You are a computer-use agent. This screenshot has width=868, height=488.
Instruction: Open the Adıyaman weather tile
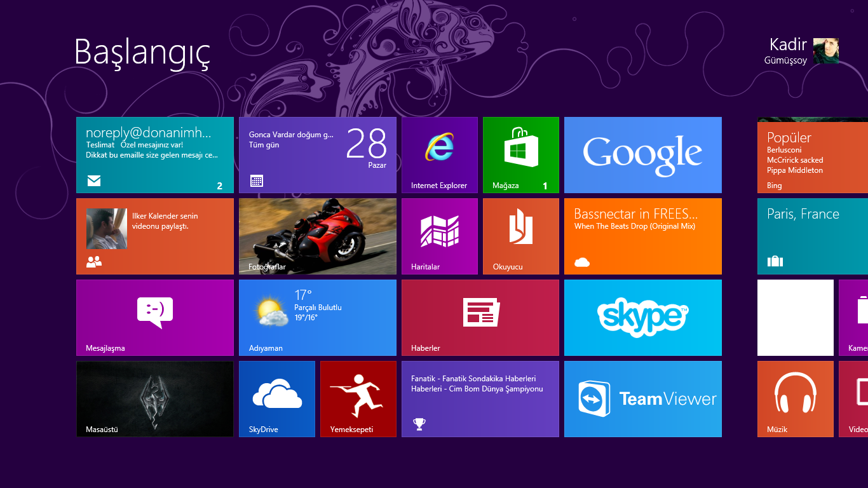point(318,318)
